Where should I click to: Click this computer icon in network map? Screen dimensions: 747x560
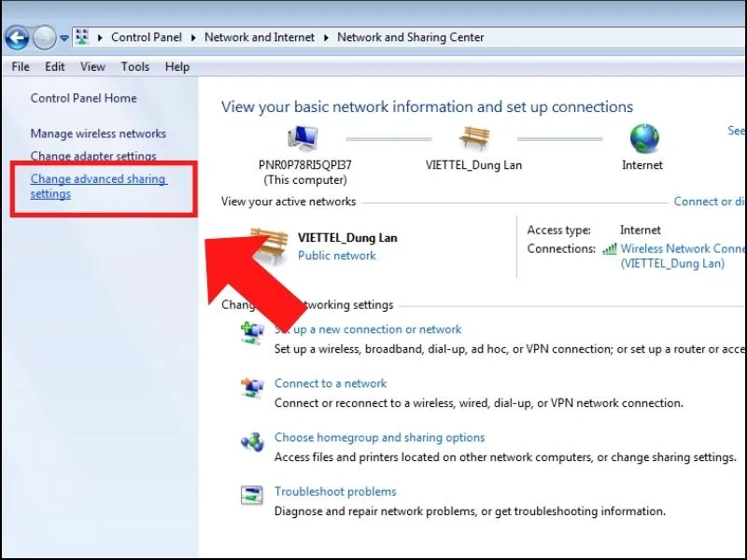[303, 139]
